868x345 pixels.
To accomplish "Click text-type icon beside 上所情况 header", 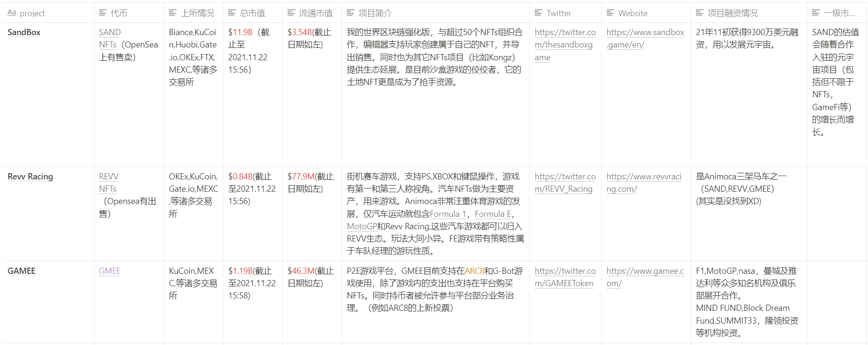I will 173,13.
